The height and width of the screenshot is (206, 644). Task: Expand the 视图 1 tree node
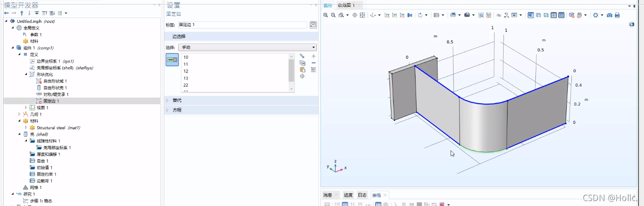(x=26, y=108)
